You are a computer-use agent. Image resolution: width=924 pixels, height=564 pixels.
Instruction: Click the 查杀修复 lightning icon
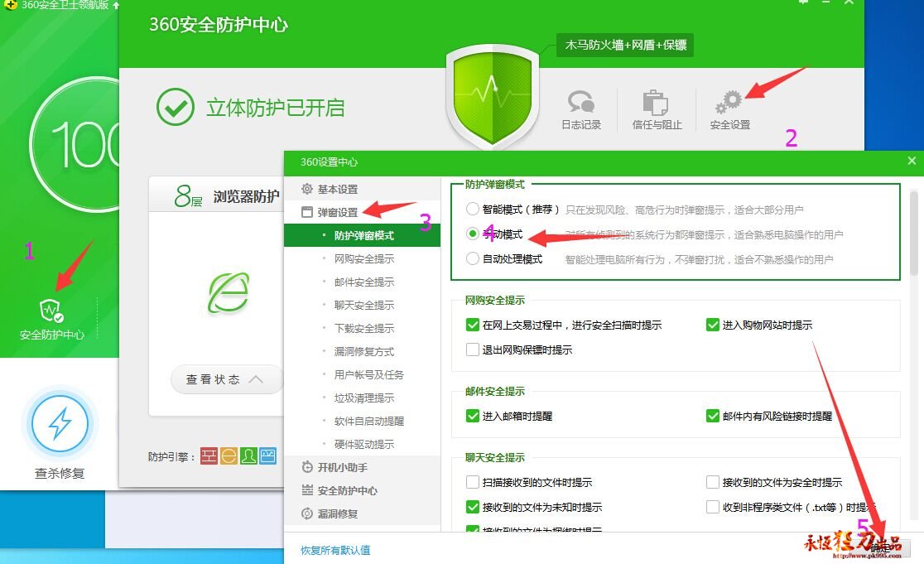tap(60, 423)
